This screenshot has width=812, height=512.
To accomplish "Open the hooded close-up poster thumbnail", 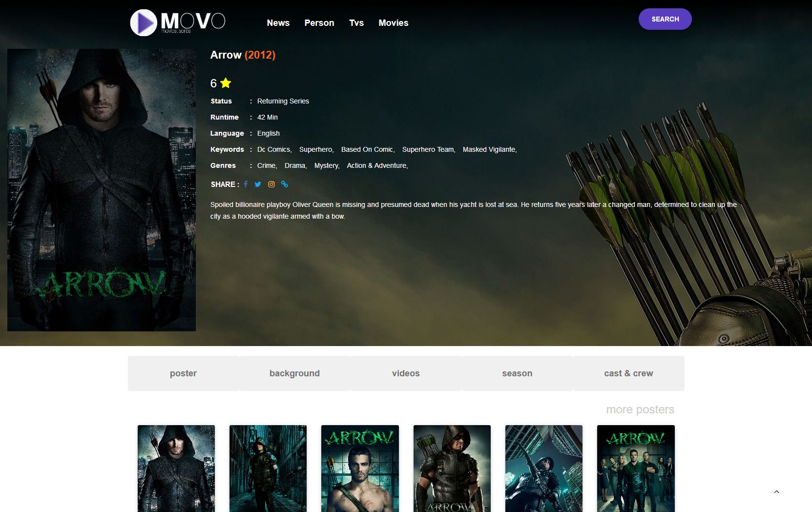I will click(176, 469).
